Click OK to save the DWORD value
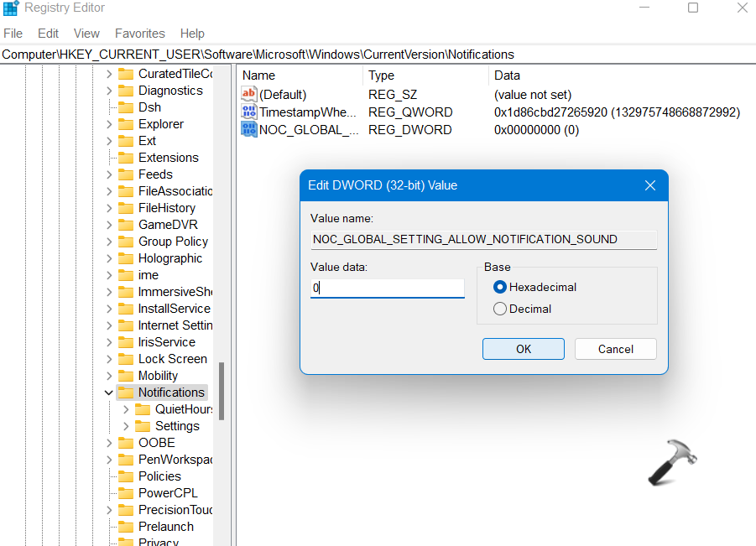 pos(524,349)
